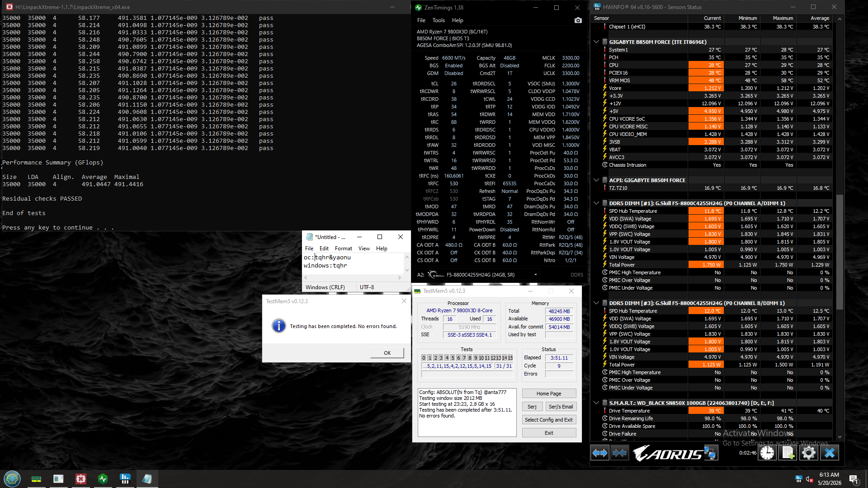Click the HWiNFO network computers icon
The width and height of the screenshot is (868, 488).
click(710, 453)
